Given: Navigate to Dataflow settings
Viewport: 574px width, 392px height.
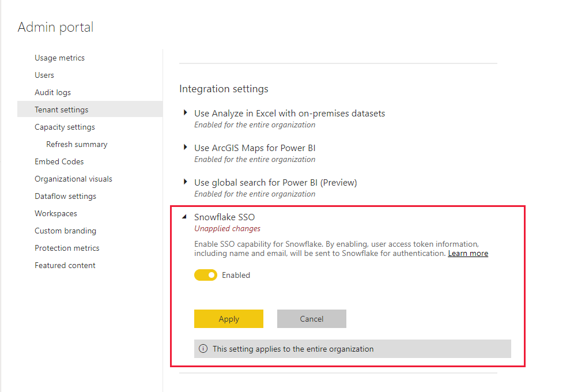Looking at the screenshot, I should coord(65,196).
